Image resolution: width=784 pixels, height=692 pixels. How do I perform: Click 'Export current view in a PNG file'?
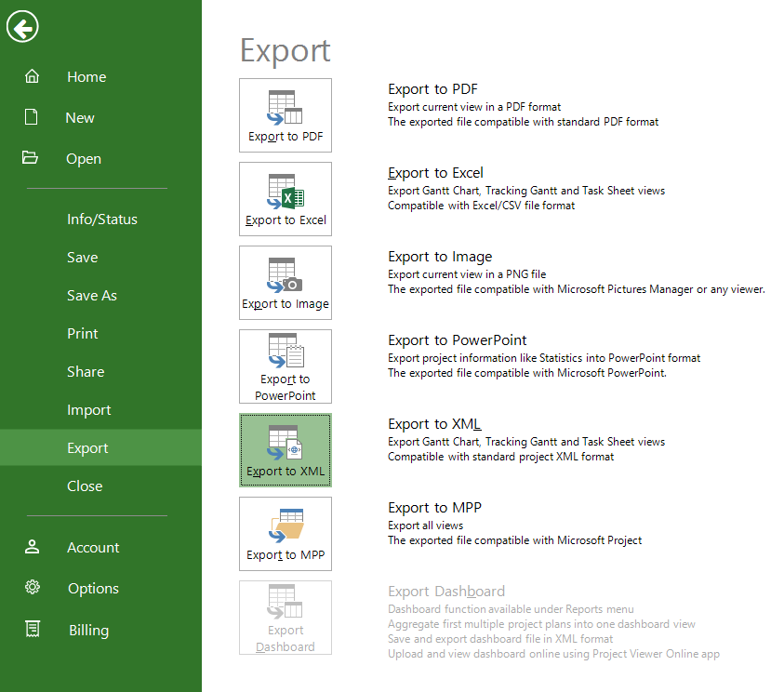click(467, 274)
